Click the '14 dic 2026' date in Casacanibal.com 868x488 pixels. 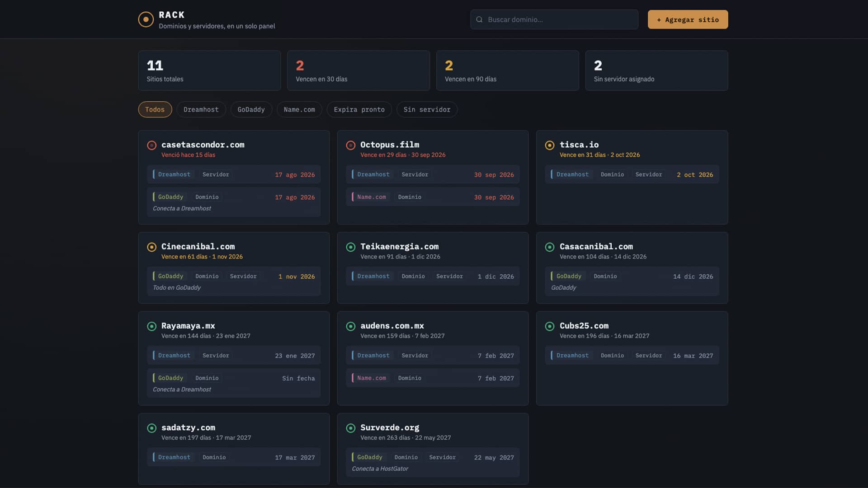tap(693, 276)
